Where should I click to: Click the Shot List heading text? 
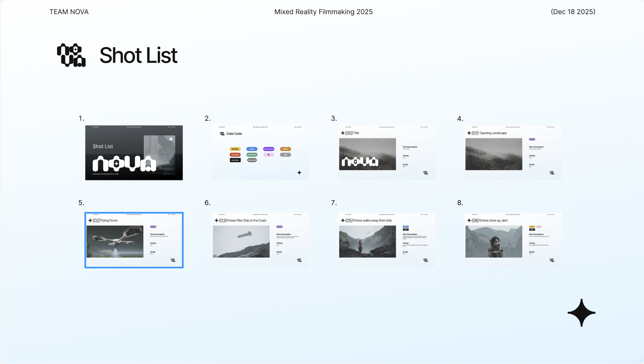pyautogui.click(x=139, y=55)
